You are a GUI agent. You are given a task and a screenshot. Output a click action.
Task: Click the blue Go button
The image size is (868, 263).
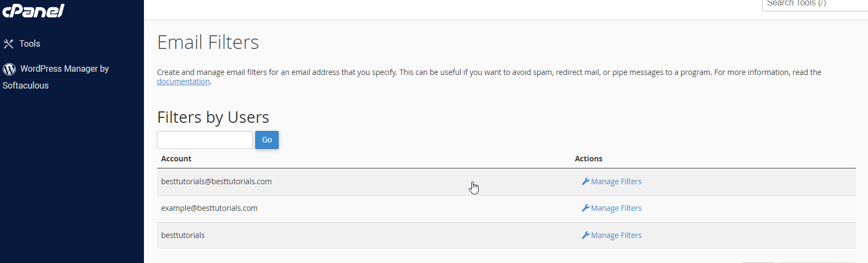pos(267,140)
